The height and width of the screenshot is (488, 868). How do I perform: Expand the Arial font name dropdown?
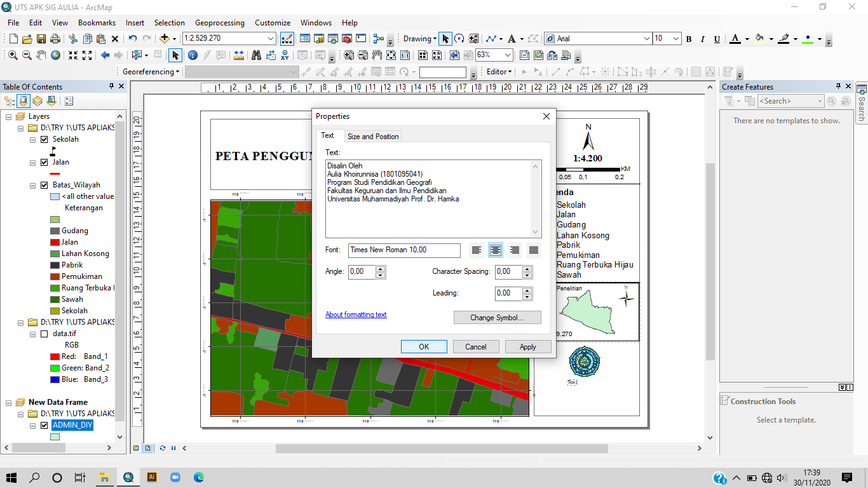[x=647, y=39]
